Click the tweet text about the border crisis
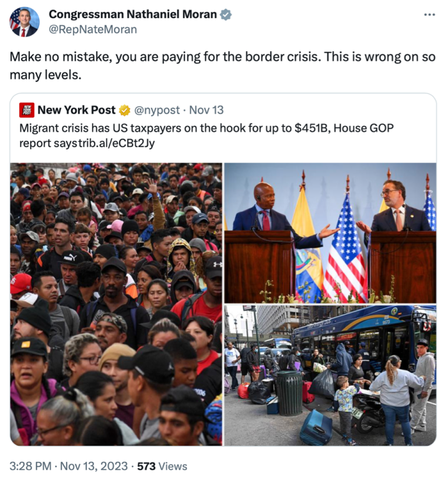The width and height of the screenshot is (448, 483). click(222, 65)
